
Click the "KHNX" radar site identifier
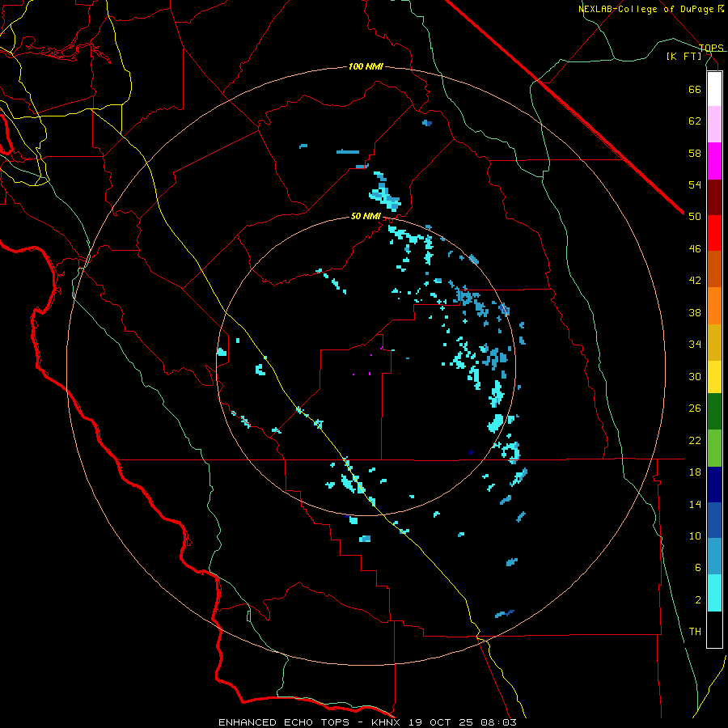pyautogui.click(x=385, y=722)
